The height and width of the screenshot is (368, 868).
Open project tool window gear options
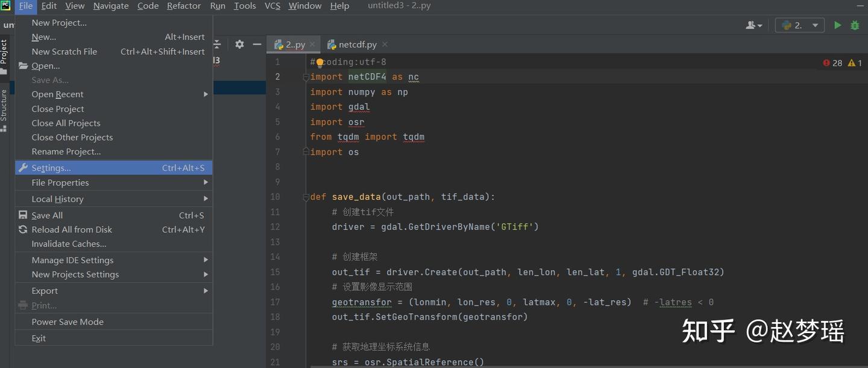click(x=239, y=44)
